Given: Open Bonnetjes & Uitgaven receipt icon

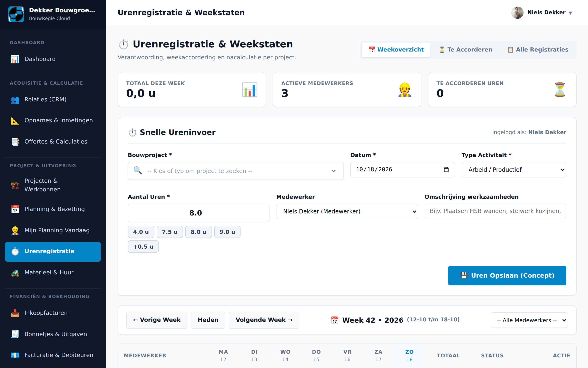Looking at the screenshot, I should point(15,334).
